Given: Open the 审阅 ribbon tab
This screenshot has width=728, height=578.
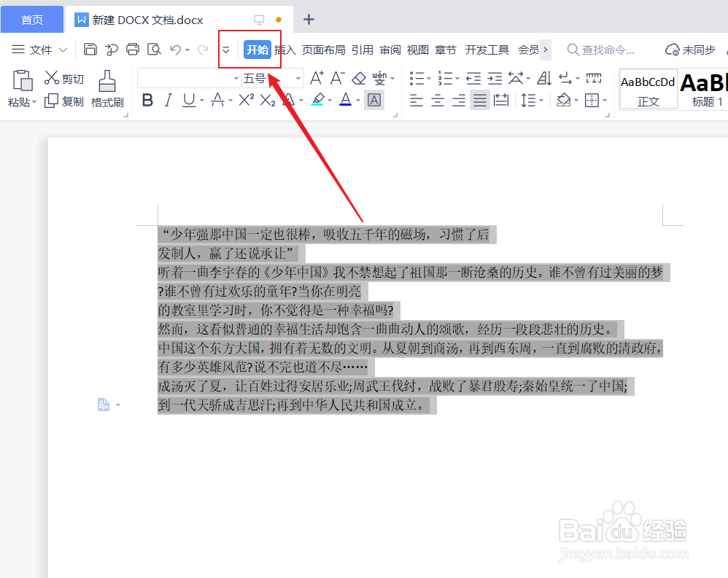Looking at the screenshot, I should click(390, 50).
